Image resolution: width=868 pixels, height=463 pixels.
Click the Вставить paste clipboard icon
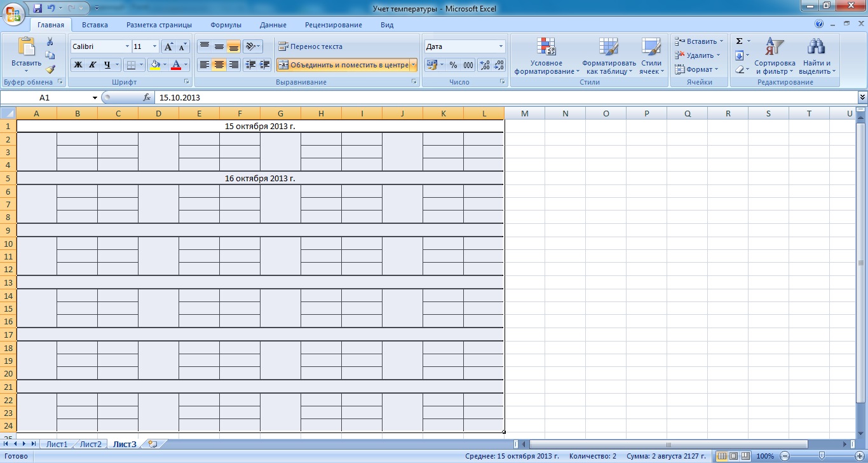[27, 46]
